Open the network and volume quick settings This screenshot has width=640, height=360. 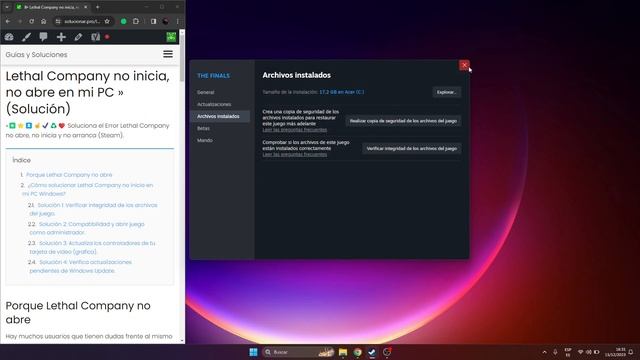pyautogui.click(x=588, y=352)
